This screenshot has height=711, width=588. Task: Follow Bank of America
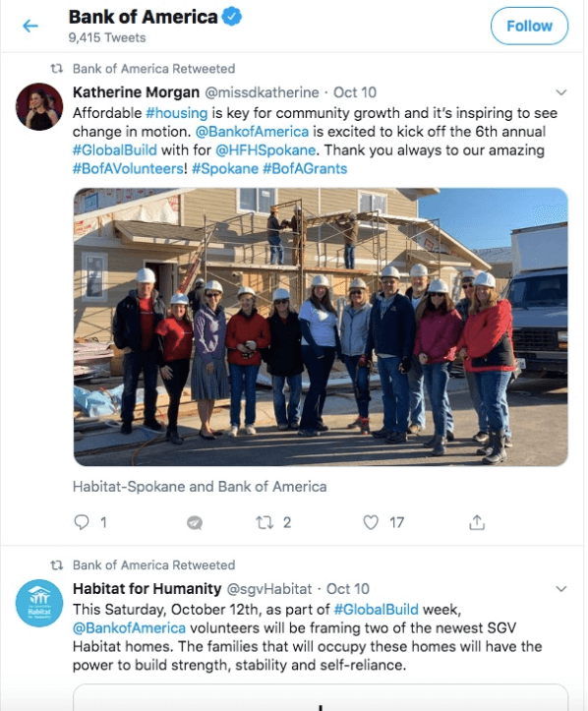click(529, 26)
